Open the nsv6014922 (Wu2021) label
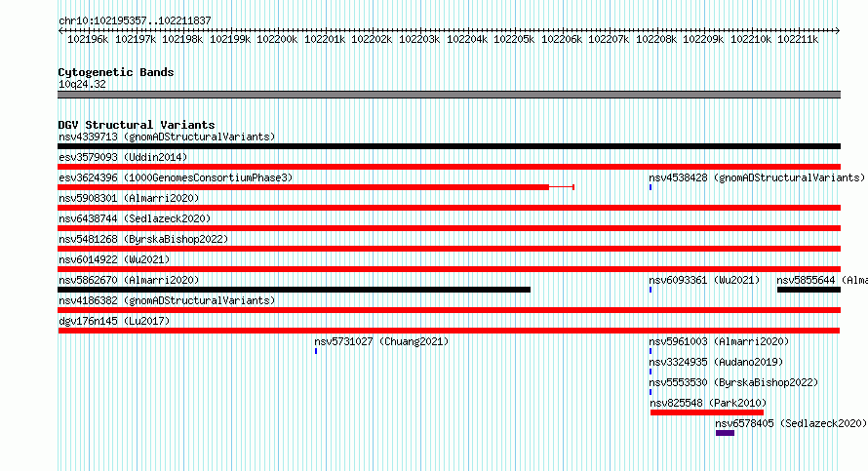 click(114, 259)
